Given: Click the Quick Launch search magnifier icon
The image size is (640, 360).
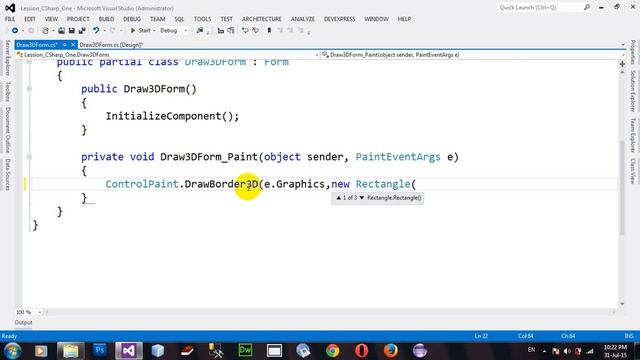Looking at the screenshot, I should 587,7.
